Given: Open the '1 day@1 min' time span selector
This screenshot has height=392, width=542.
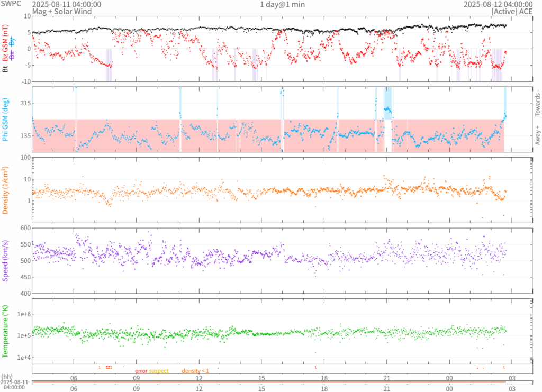Looking at the screenshot, I should pyautogui.click(x=282, y=4).
